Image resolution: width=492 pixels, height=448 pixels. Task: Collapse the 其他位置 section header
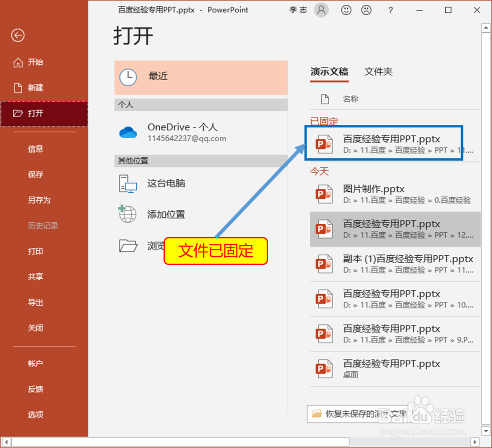[x=201, y=161]
